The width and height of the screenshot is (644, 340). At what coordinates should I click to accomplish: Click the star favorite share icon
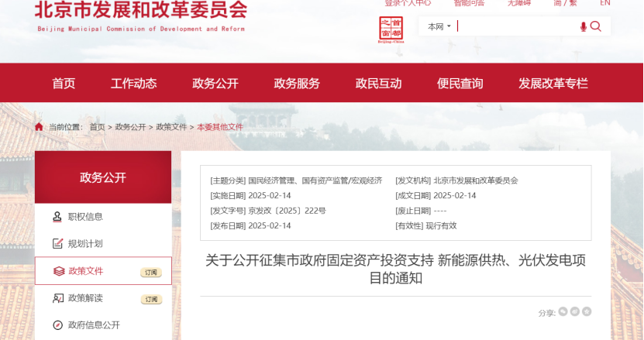pyautogui.click(x=587, y=311)
